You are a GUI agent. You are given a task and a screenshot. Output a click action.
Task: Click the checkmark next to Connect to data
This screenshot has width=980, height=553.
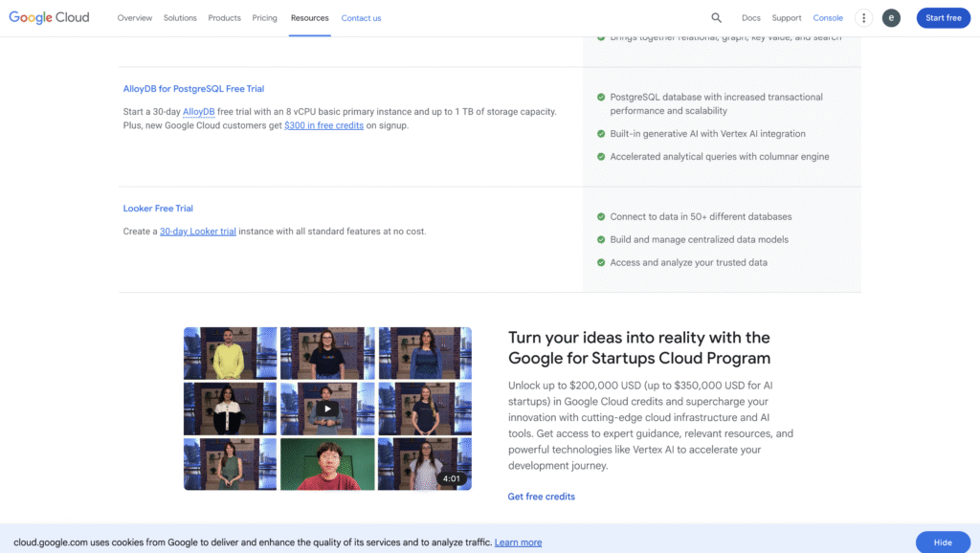601,217
